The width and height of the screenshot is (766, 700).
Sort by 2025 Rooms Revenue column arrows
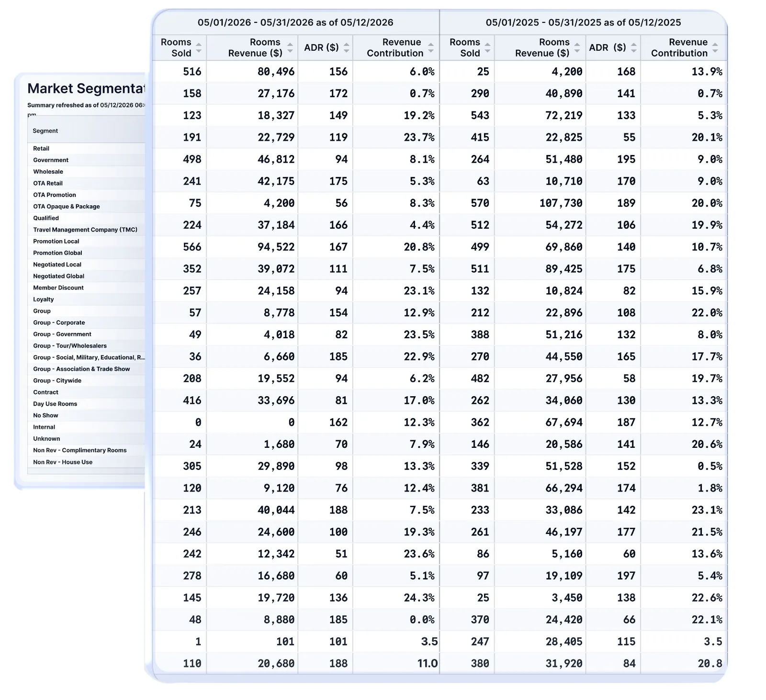(x=577, y=48)
